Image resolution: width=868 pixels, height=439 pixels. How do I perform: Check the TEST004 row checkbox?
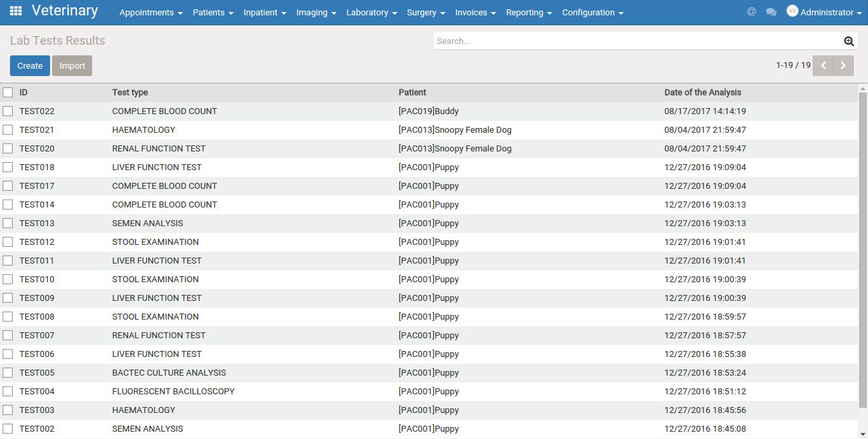tap(8, 392)
